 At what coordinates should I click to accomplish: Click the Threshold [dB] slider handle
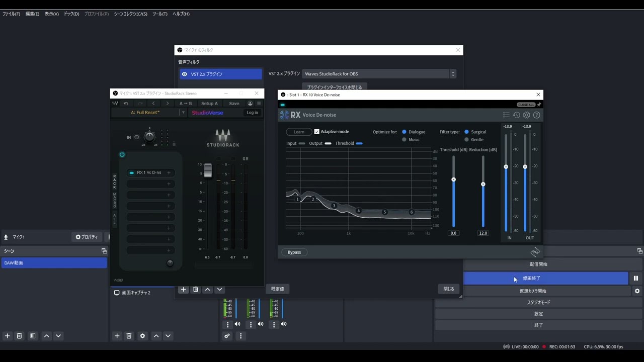coord(453,179)
